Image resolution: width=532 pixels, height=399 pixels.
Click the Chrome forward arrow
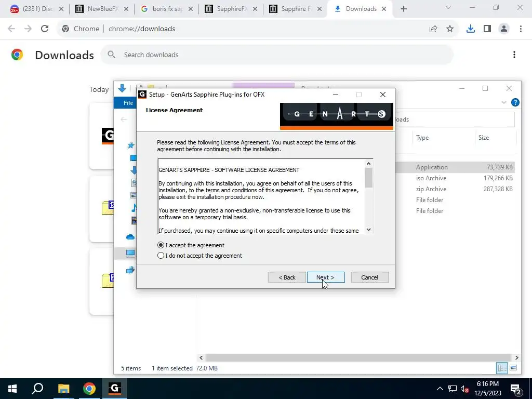pyautogui.click(x=28, y=29)
